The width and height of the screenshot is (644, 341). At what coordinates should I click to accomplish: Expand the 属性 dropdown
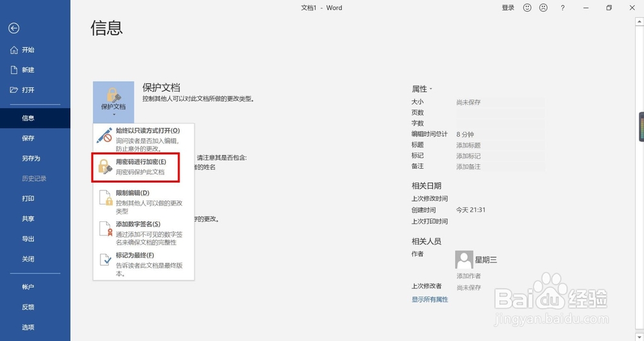422,89
